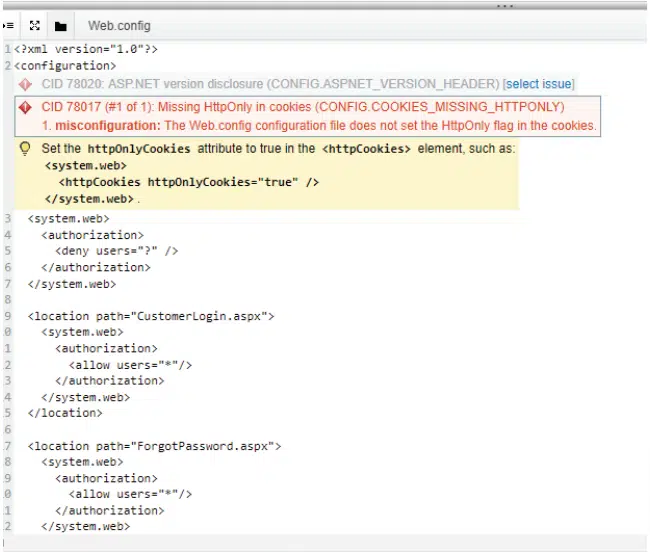
Task: Click the red diamond icon beside CID 78017
Action: click(25, 107)
